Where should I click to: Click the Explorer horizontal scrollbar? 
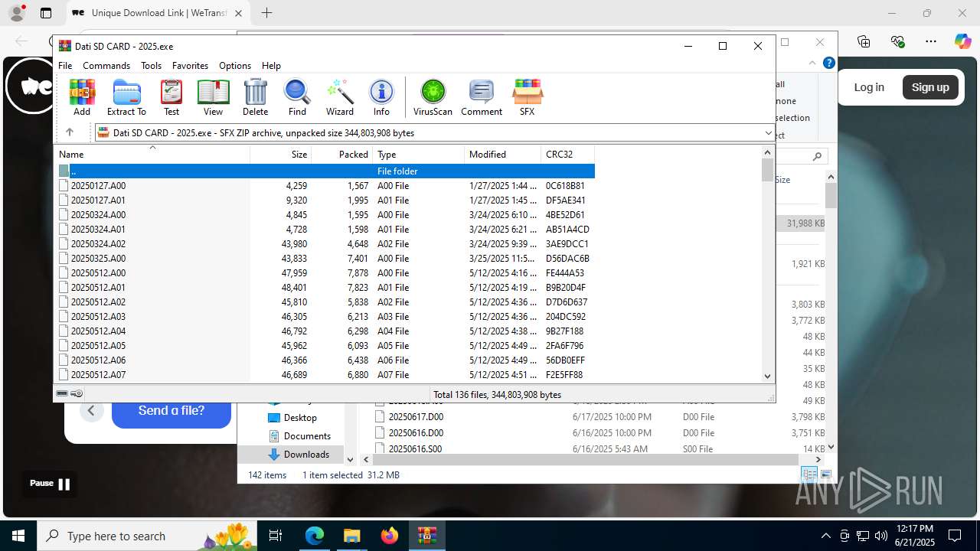click(587, 460)
